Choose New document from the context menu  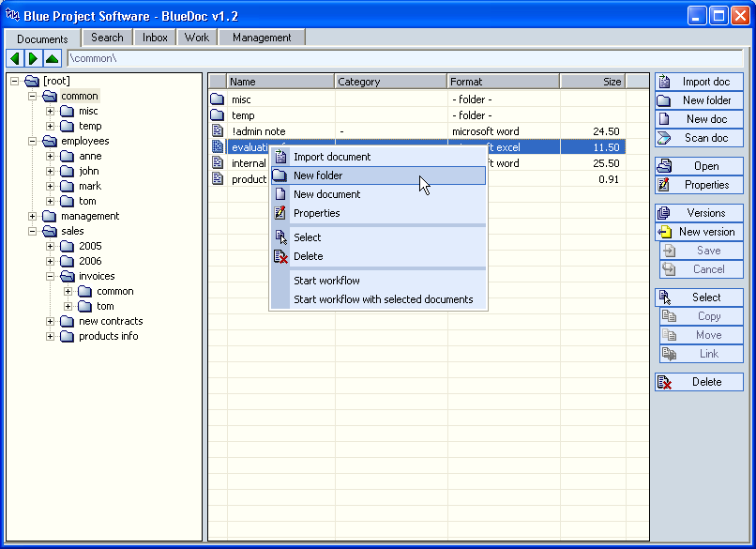tap(326, 194)
